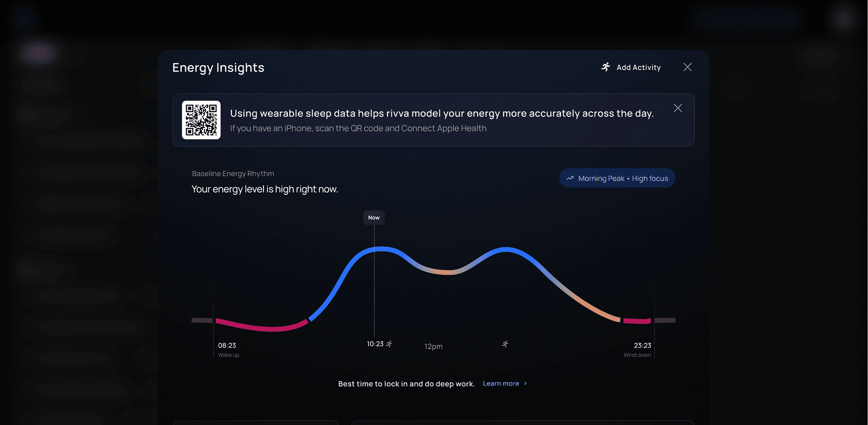Screen dimensions: 868x425
Task: Click the QR code to connect Apple Health
Action: pyautogui.click(x=201, y=120)
